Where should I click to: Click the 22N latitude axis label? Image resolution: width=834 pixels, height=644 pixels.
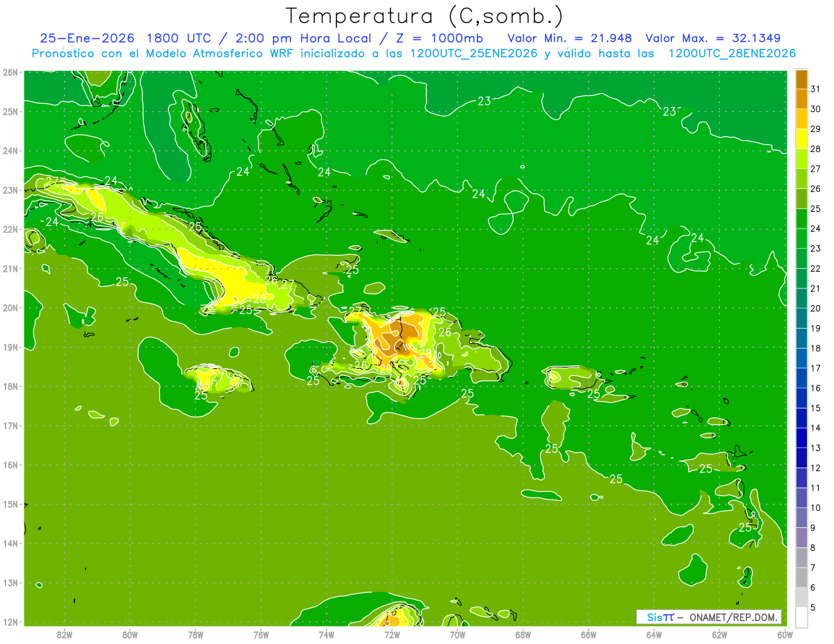[10, 229]
